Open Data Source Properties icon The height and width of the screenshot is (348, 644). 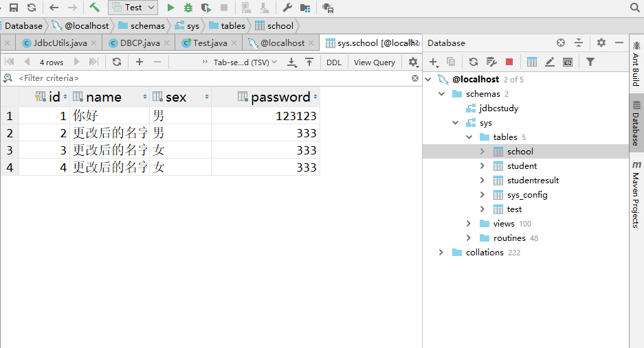coord(491,62)
